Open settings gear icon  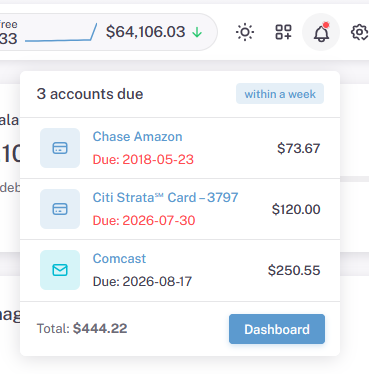pyautogui.click(x=359, y=32)
